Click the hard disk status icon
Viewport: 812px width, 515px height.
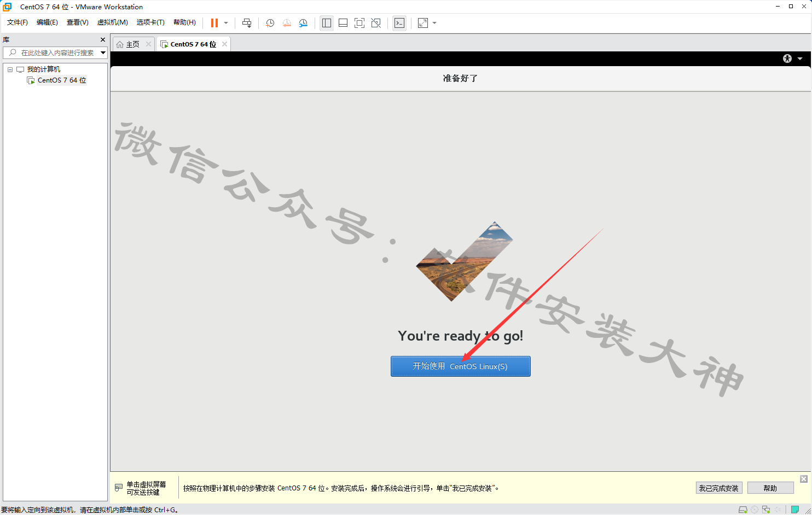click(743, 510)
